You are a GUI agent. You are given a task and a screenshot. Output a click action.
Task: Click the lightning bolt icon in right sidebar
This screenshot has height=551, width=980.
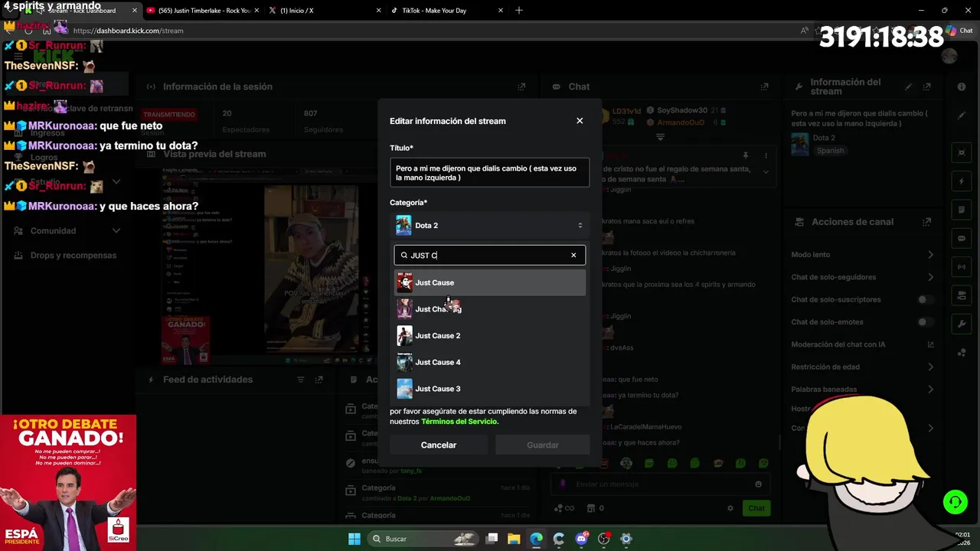[962, 181]
